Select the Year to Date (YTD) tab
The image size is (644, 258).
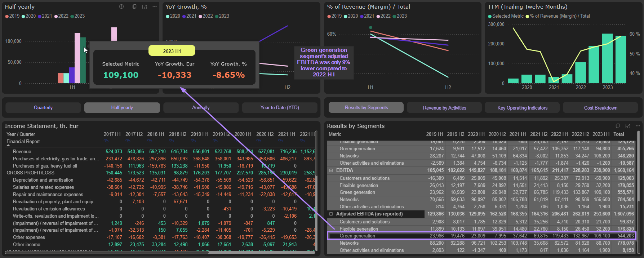pos(280,108)
